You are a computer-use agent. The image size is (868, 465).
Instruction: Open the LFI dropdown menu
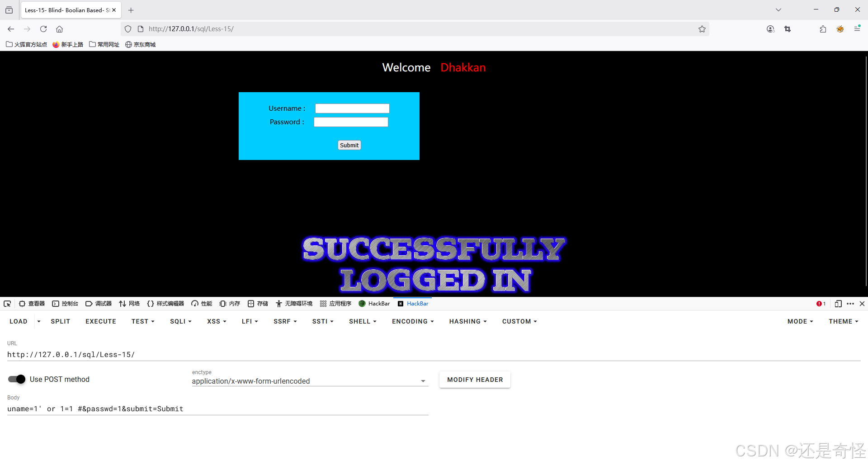pos(250,321)
